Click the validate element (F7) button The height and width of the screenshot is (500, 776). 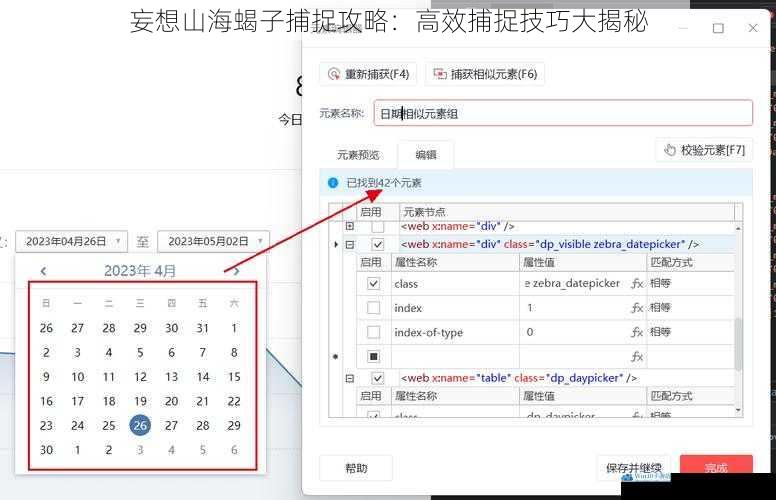704,150
